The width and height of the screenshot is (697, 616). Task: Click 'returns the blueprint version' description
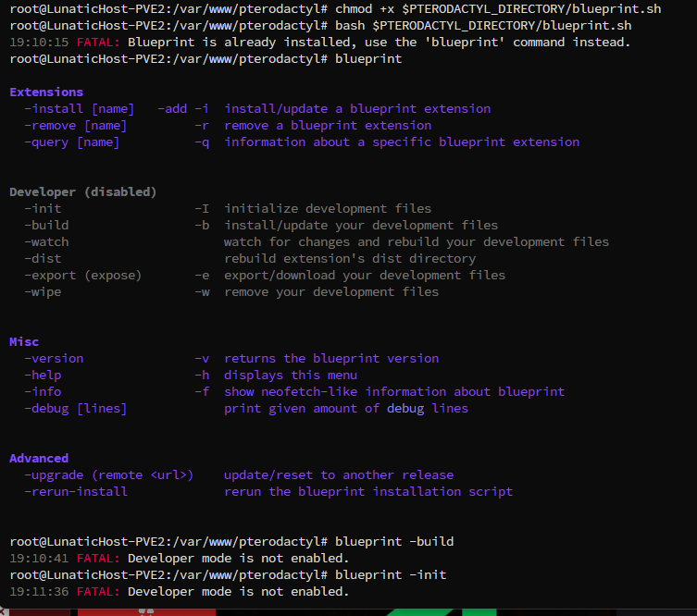pyautogui.click(x=331, y=359)
